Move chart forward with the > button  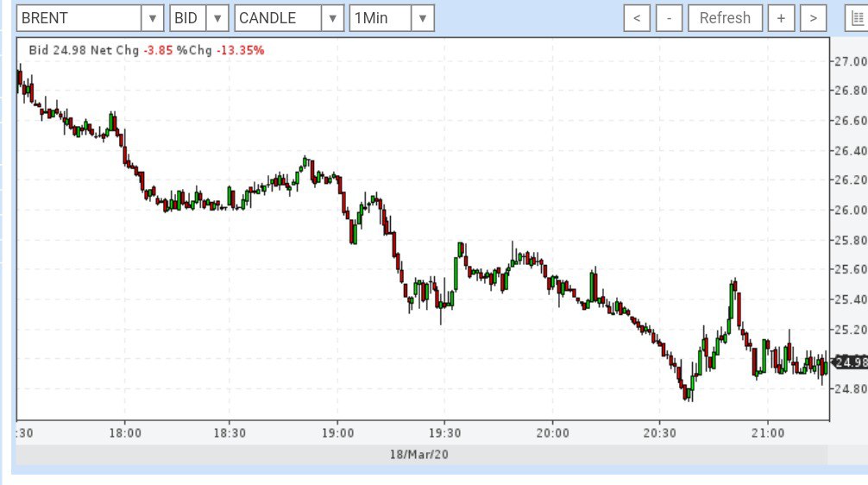click(813, 18)
